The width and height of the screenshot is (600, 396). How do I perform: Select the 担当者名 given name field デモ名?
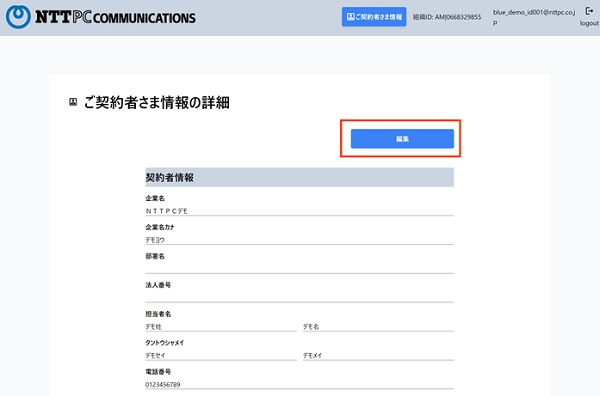tap(378, 327)
